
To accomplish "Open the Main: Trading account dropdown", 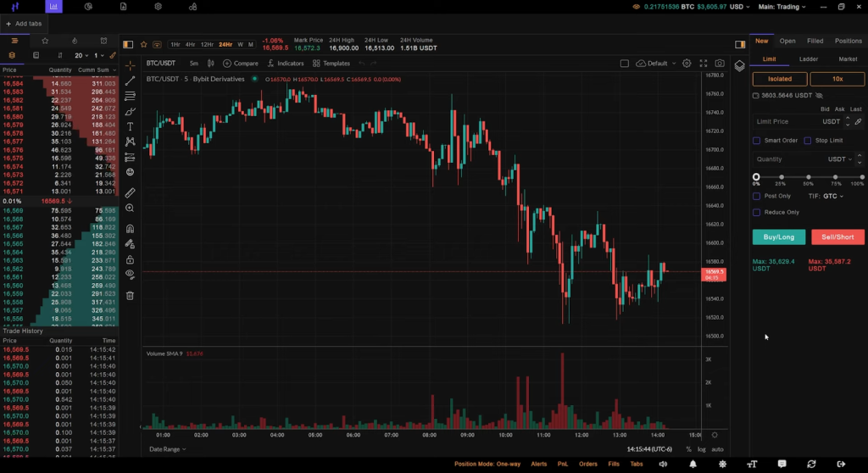I will pyautogui.click(x=782, y=7).
